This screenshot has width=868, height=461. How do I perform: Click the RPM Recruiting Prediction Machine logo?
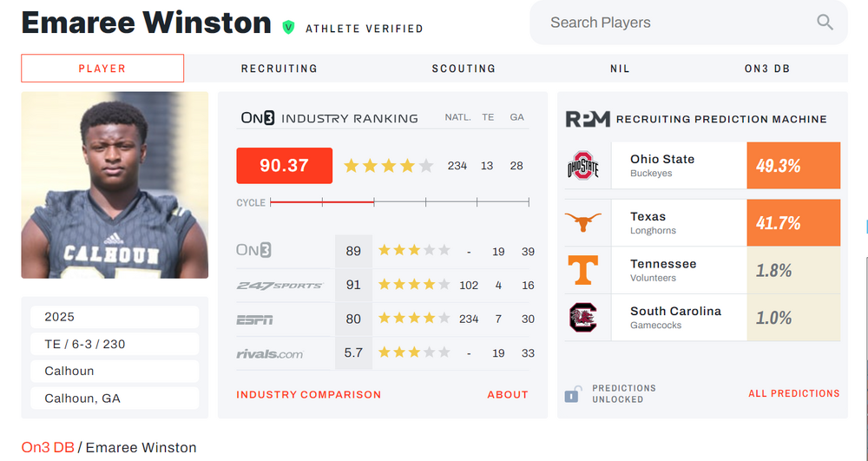[x=588, y=119]
